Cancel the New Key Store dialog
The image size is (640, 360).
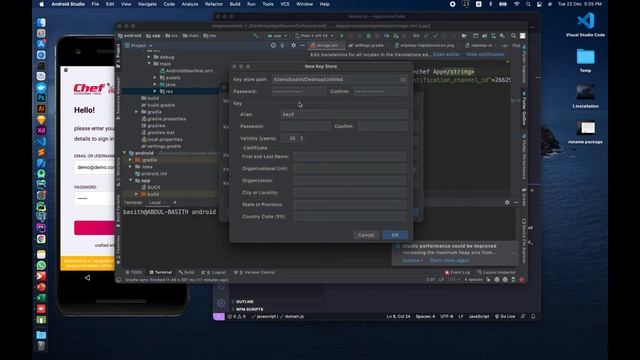click(366, 235)
